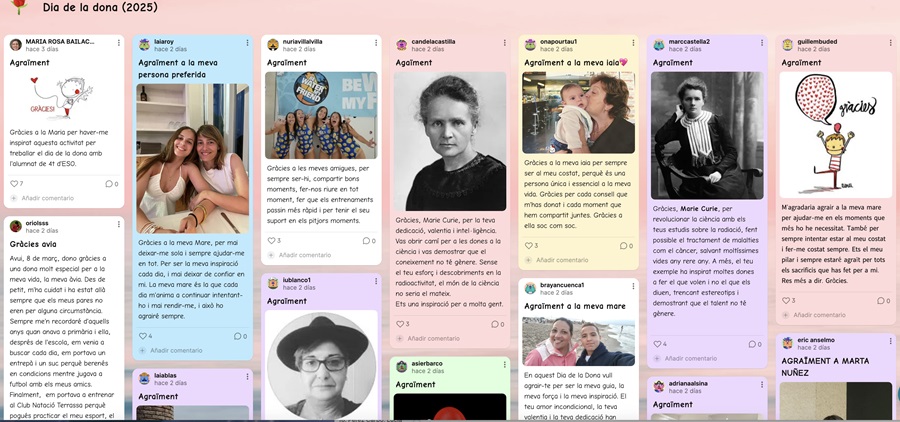The width and height of the screenshot is (900, 422).
Task: Open options menu on iublanco1's post
Action: click(376, 281)
